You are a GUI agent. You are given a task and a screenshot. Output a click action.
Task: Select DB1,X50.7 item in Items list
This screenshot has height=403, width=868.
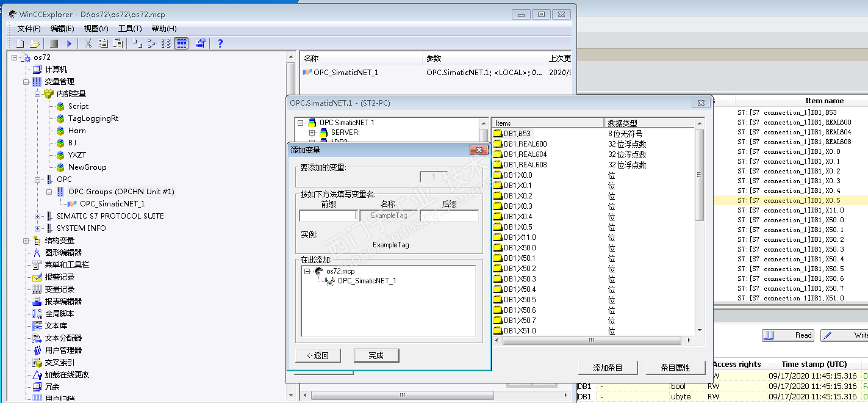520,321
